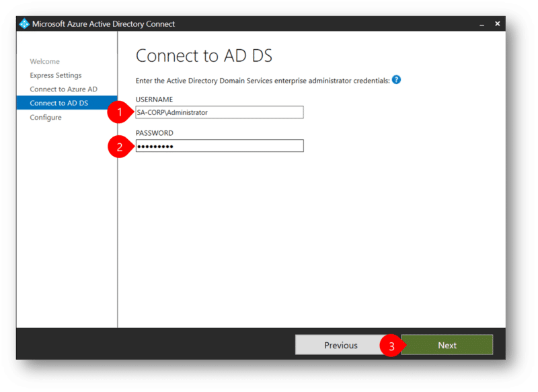Viewport: 538px width, 392px height.
Task: Click red annotation marker 1
Action: point(119,112)
